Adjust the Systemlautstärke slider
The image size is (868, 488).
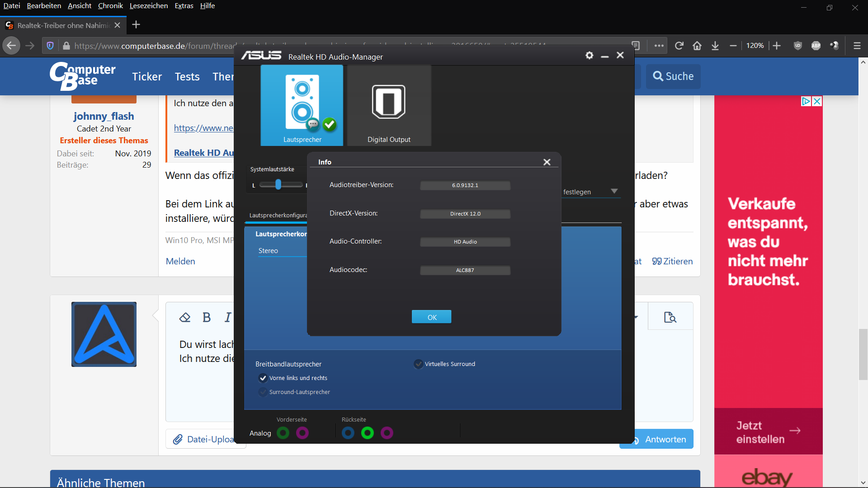coord(279,184)
